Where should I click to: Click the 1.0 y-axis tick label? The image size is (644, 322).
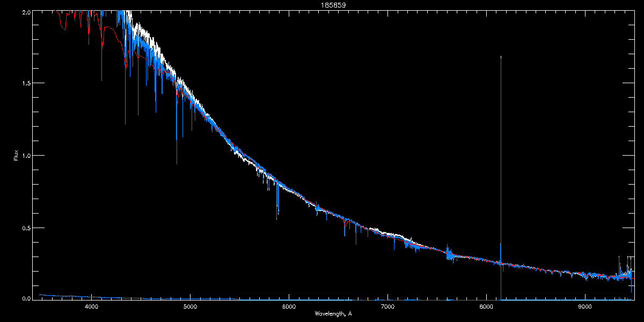pos(26,156)
